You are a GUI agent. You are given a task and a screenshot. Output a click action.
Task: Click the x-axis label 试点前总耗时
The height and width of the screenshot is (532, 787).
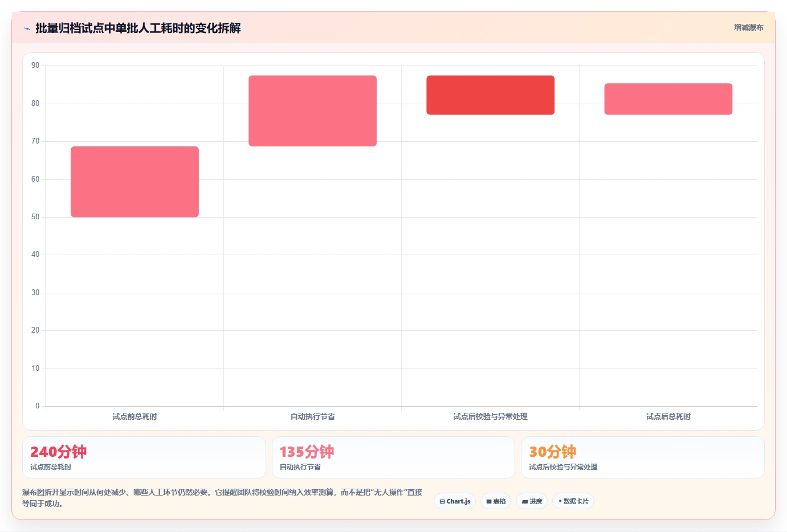(x=134, y=416)
